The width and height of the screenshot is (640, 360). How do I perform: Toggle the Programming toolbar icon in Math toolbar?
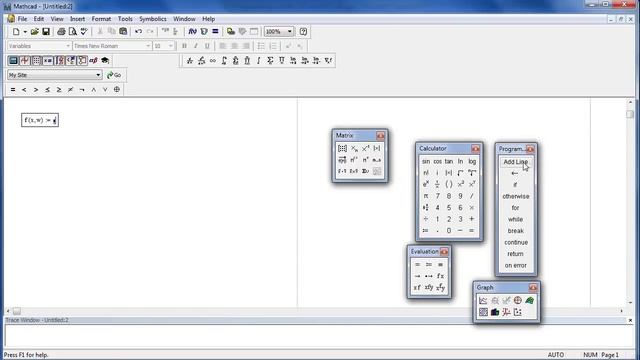pos(82,60)
